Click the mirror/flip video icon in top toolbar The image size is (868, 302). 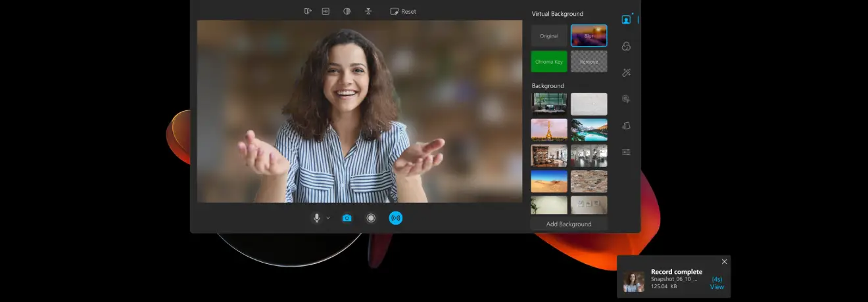click(x=308, y=11)
